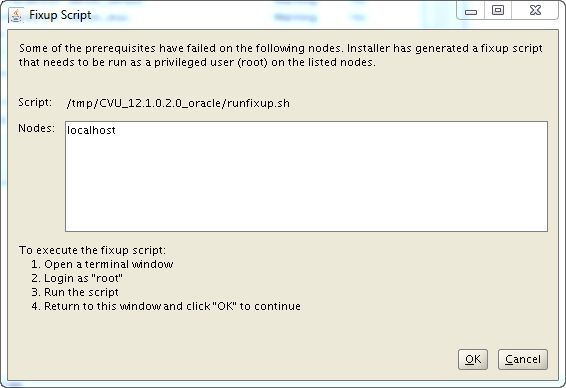Click the Fixup Script window title
This screenshot has width=566, height=388.
60,15
